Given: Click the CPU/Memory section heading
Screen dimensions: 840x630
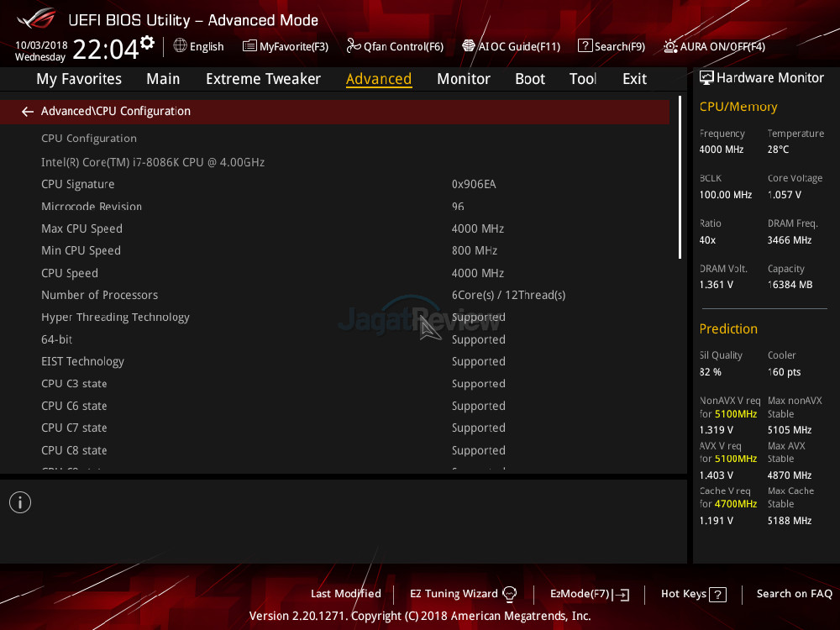Looking at the screenshot, I should [x=738, y=108].
